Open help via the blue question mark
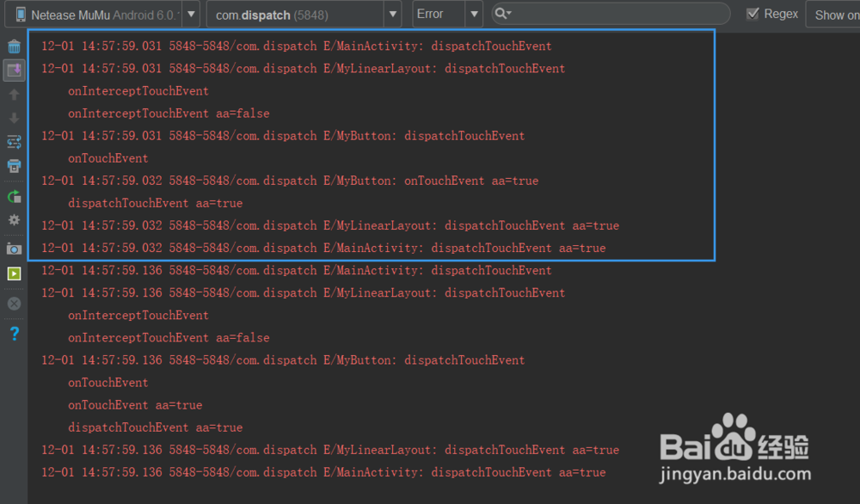860x504 pixels. tap(15, 334)
